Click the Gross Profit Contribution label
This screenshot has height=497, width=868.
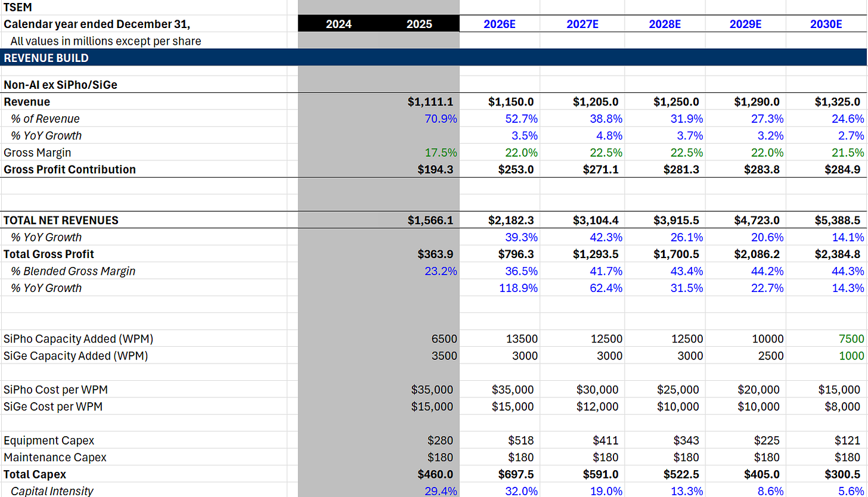pyautogui.click(x=70, y=169)
